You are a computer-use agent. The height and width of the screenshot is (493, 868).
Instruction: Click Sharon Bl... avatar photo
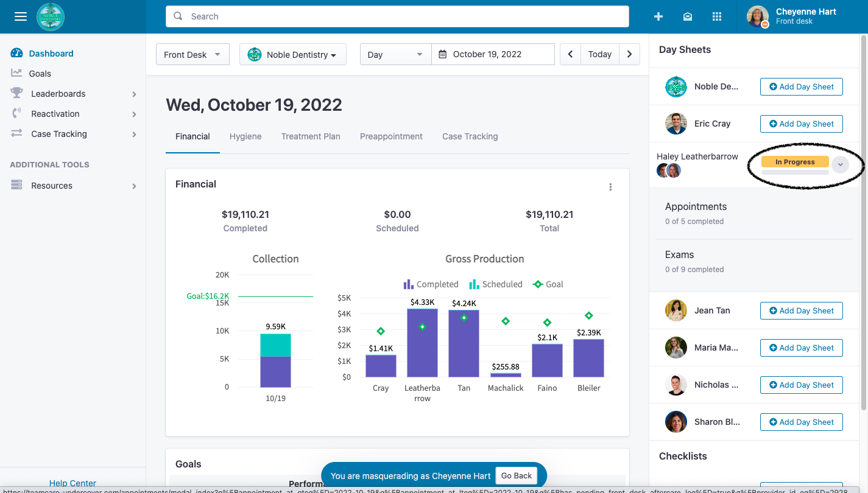pyautogui.click(x=676, y=422)
